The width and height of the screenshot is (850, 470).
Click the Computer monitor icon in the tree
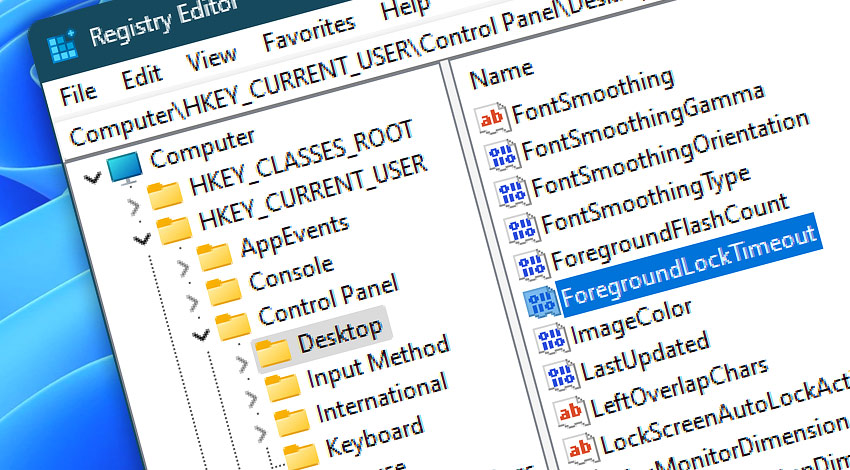125,168
